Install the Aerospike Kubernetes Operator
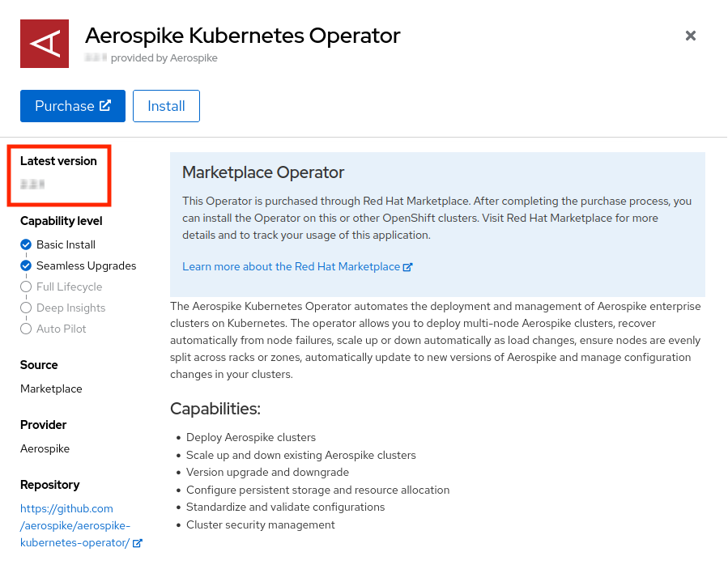728x569 pixels. point(166,106)
